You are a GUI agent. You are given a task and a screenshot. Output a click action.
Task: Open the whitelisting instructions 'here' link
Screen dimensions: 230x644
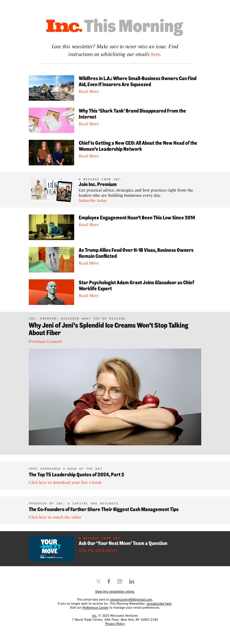click(x=155, y=54)
